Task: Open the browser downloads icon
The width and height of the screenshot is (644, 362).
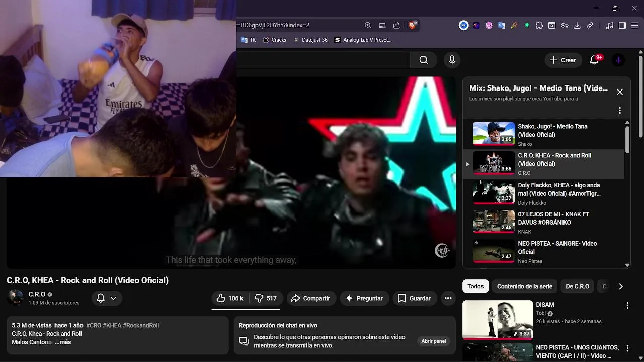Action: [x=577, y=25]
